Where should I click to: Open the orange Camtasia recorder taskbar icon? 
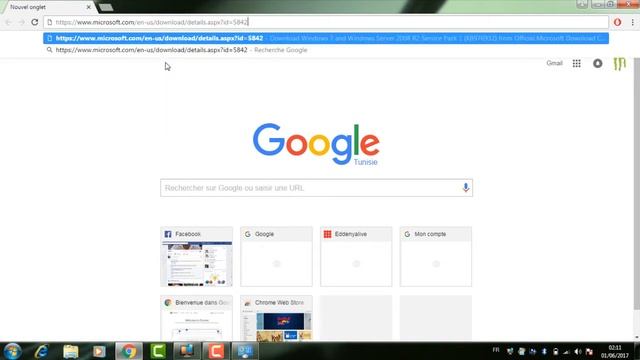click(216, 351)
